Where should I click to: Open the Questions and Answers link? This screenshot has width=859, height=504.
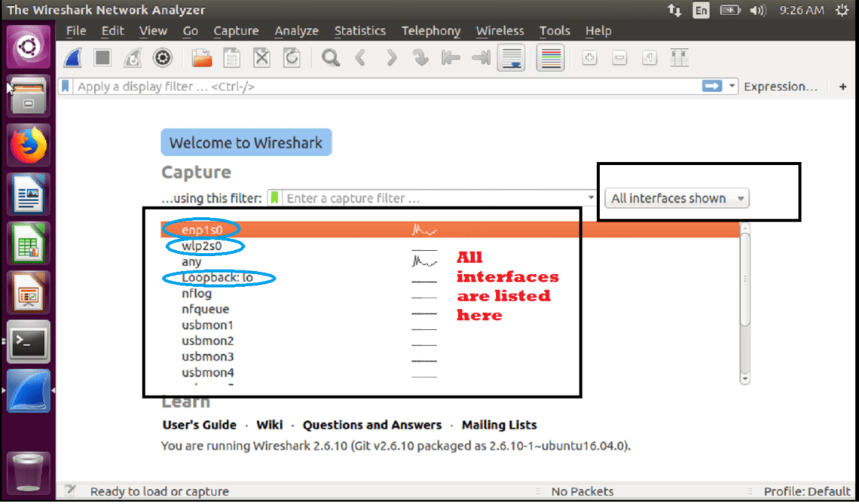pos(372,425)
